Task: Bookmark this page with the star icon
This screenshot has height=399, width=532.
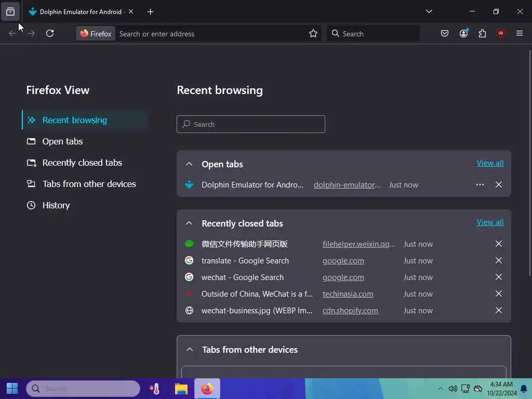Action: tap(313, 34)
